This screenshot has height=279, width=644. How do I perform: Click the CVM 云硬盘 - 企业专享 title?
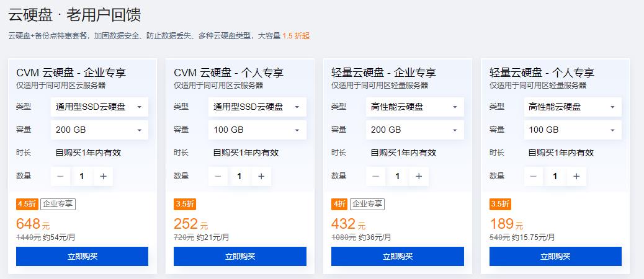(x=71, y=73)
